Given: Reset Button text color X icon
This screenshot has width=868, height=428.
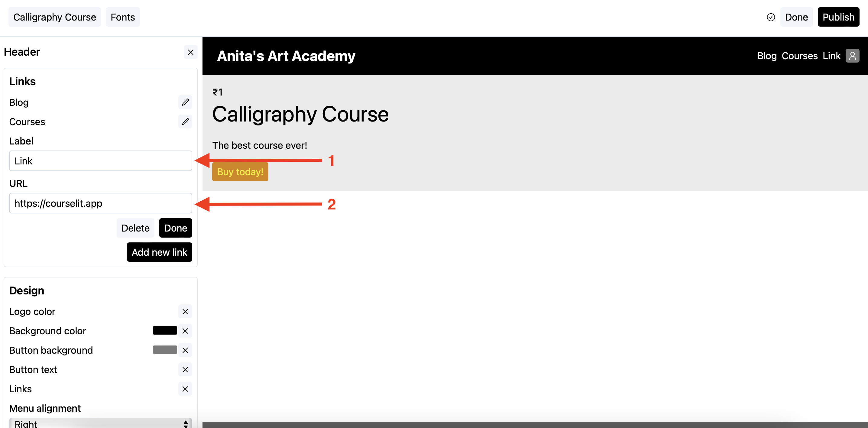Looking at the screenshot, I should [185, 370].
